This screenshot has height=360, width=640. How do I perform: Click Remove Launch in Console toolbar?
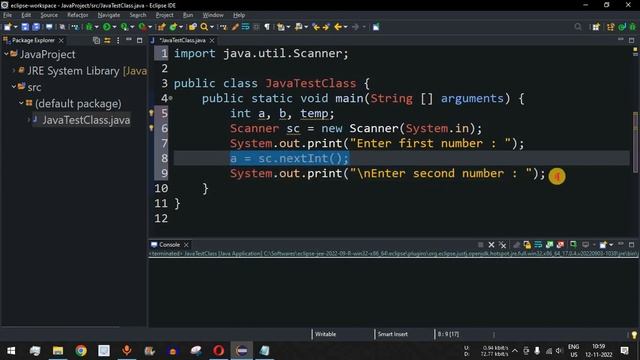[x=491, y=245]
